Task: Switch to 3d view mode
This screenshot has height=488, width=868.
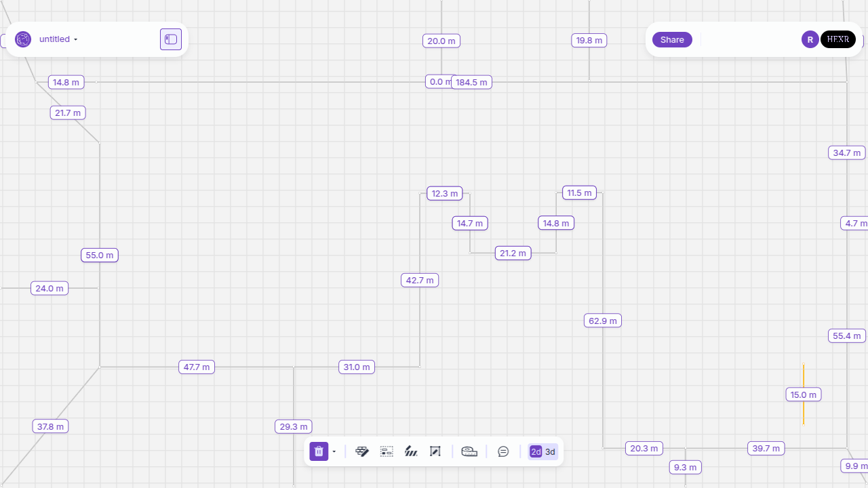Action: point(550,452)
